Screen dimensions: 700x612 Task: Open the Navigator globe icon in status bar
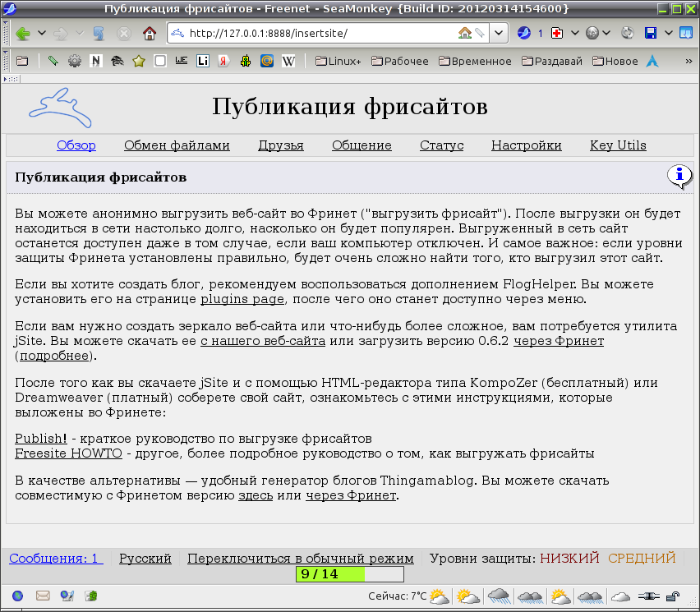[x=17, y=596]
